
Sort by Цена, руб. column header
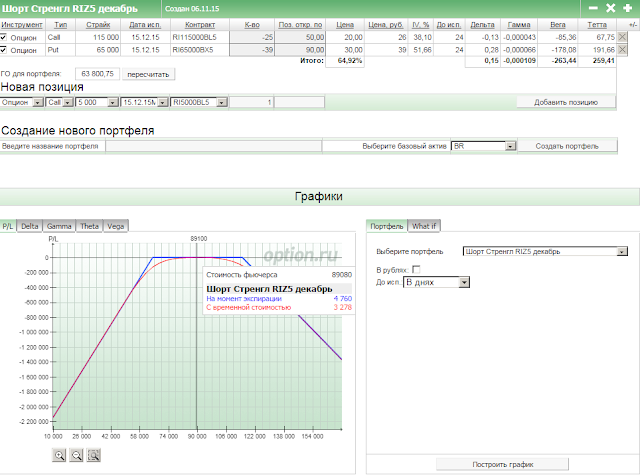tap(386, 25)
